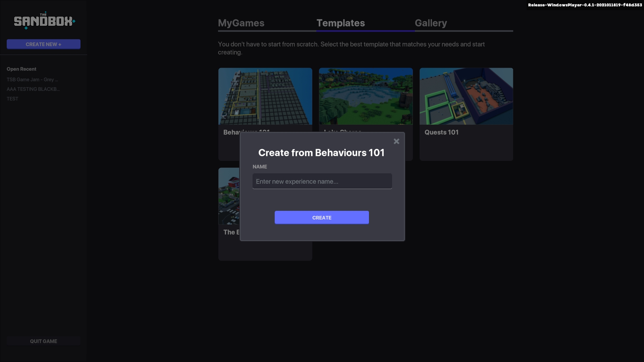Open the Gallery tab
The width and height of the screenshot is (644, 362).
[x=431, y=23]
